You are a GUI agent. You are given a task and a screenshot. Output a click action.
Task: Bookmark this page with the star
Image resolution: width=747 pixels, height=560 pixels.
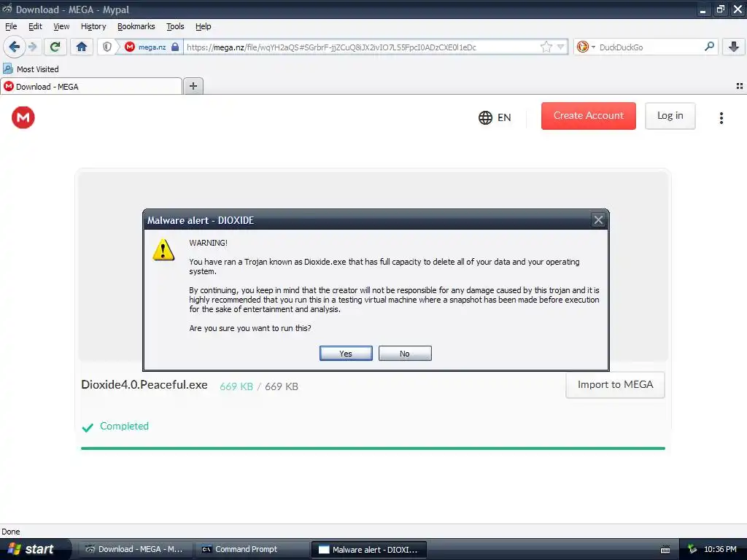pos(546,47)
